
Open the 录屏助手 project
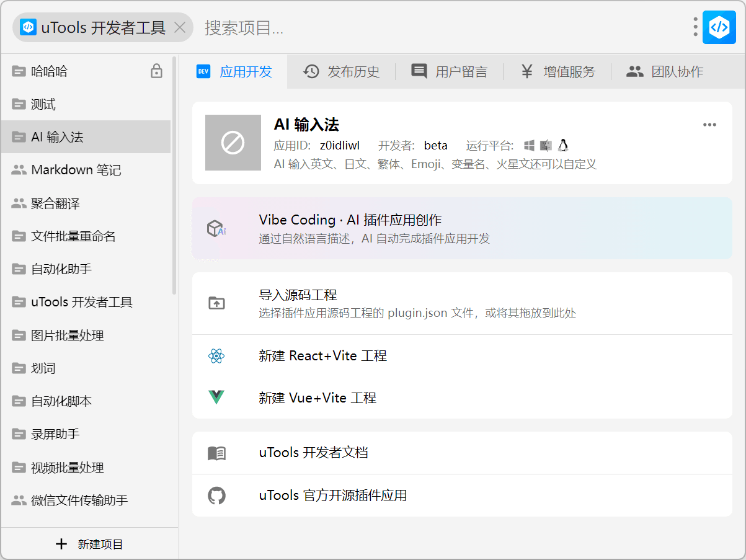pyautogui.click(x=86, y=434)
